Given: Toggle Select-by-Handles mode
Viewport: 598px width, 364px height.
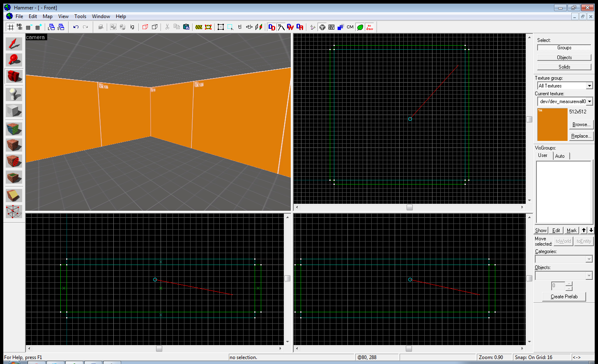Looking at the screenshot, I should pyautogui.click(x=221, y=27).
